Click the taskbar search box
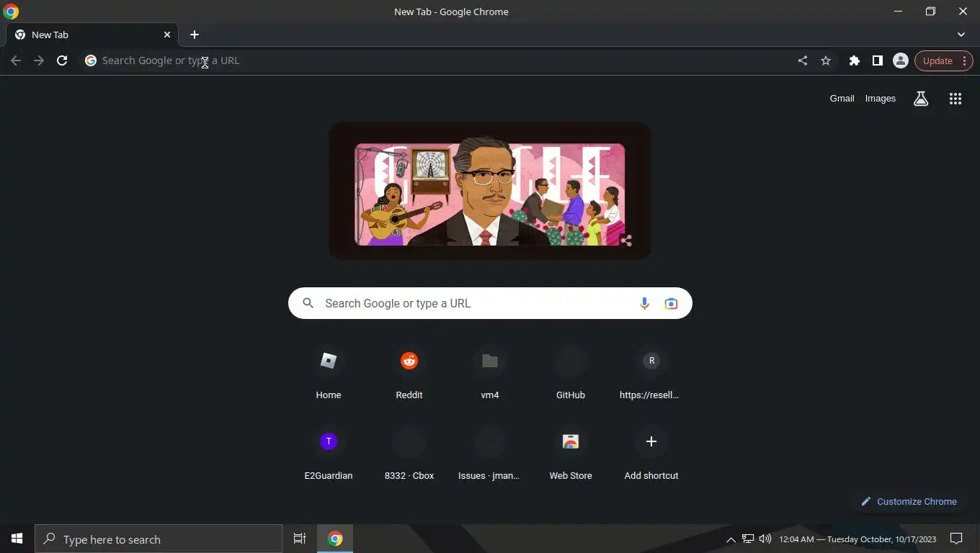 159,539
